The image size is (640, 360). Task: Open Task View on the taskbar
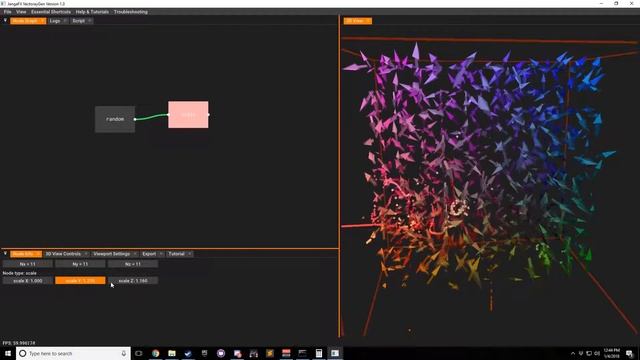pos(139,353)
